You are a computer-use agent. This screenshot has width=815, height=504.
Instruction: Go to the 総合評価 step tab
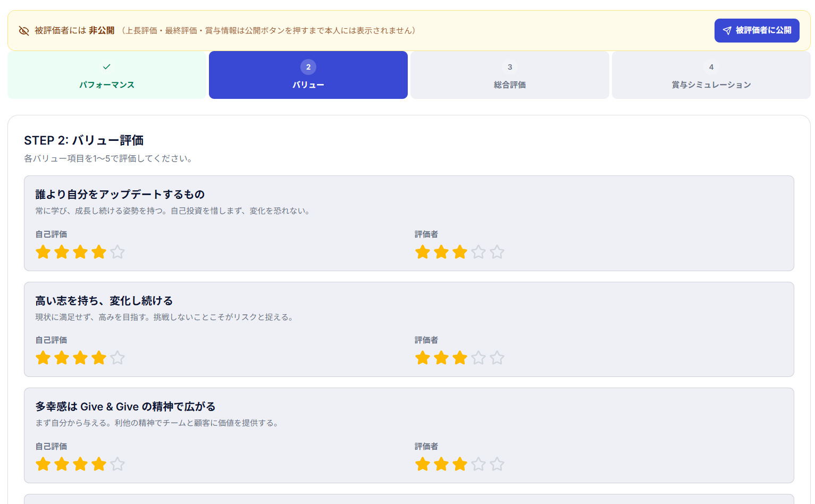[510, 75]
